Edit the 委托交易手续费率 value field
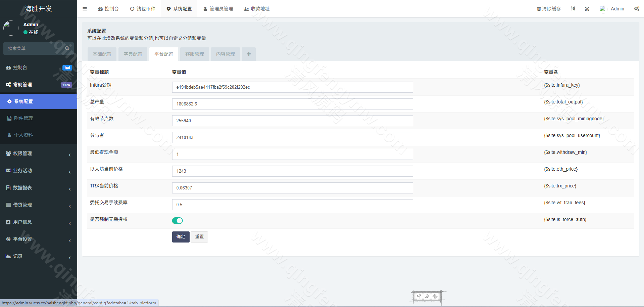Viewport: 644px width, 307px height. tap(292, 205)
